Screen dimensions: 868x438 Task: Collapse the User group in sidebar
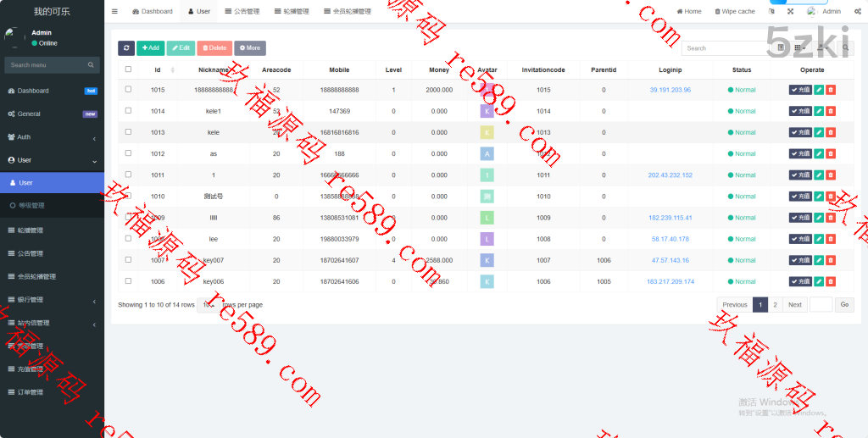[x=52, y=160]
